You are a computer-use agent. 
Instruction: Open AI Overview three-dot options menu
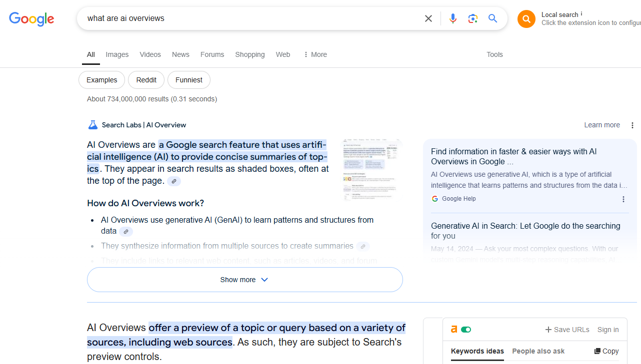pyautogui.click(x=632, y=125)
